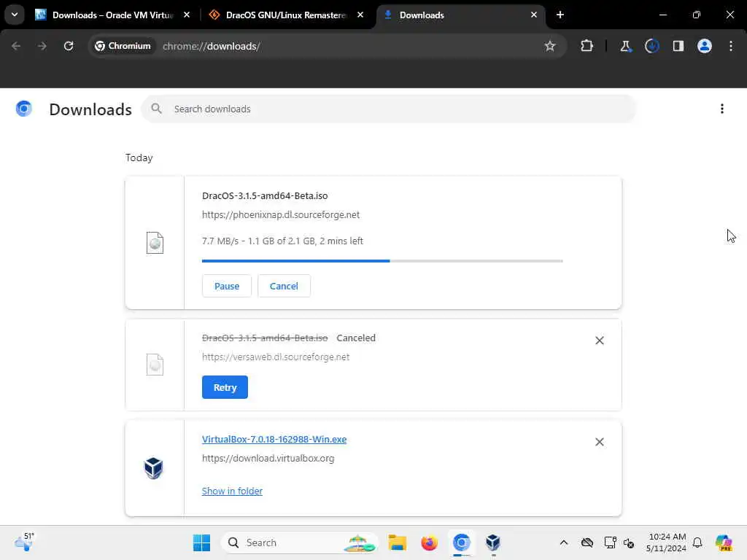Viewport: 747px width, 560px height.
Task: Open the Extensions puzzle icon
Action: 587,46
